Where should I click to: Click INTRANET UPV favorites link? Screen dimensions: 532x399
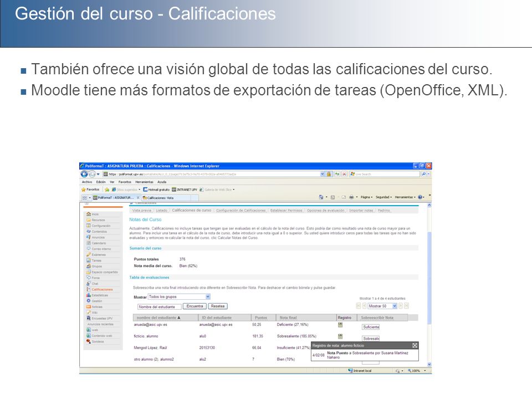(184, 190)
